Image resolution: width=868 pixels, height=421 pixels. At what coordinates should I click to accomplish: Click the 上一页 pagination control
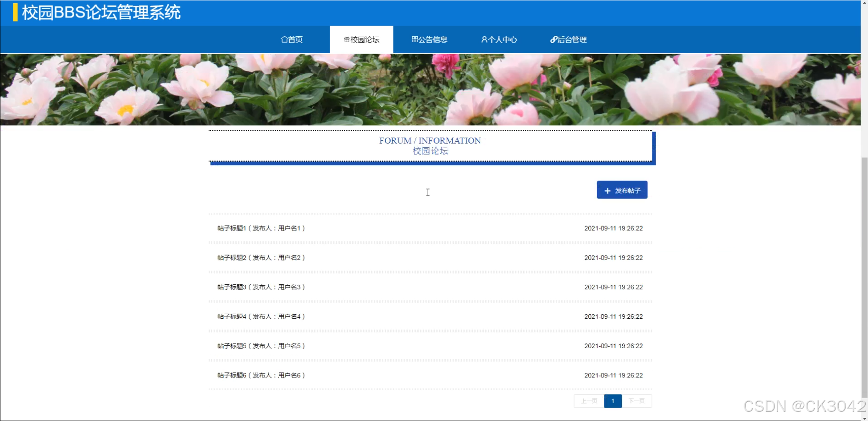(x=588, y=400)
